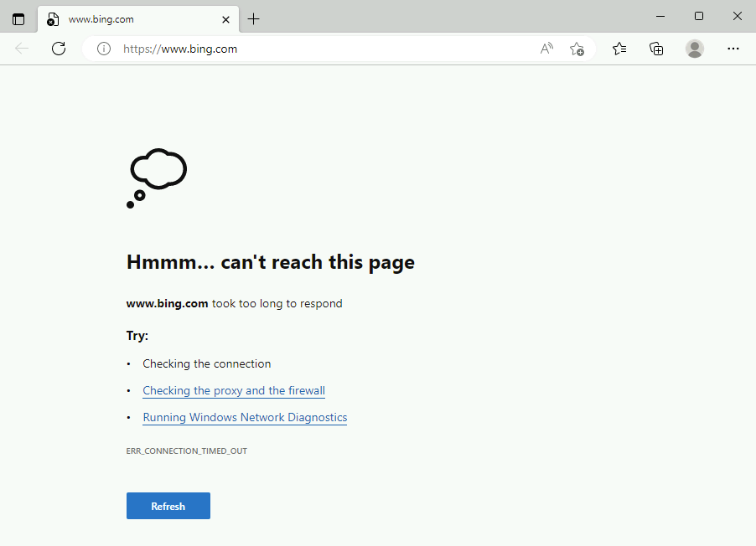Viewport: 756px width, 546px height.
Task: Click the Refresh button
Action: (168, 506)
